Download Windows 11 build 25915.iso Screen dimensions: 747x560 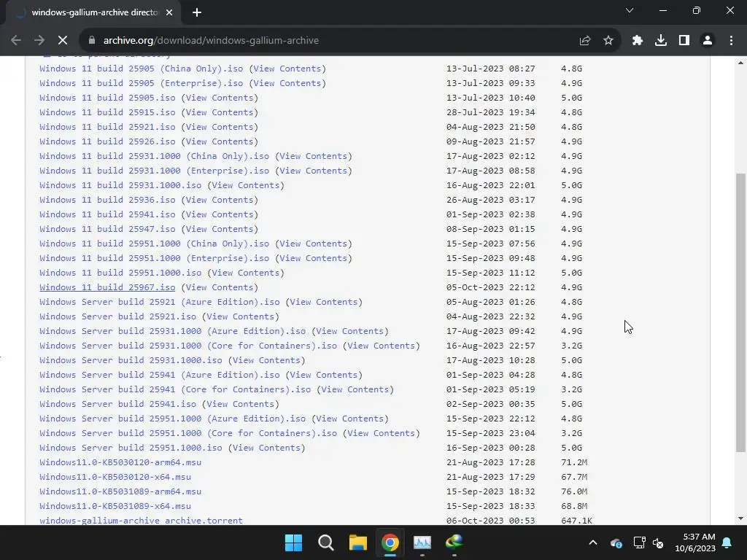point(107,112)
